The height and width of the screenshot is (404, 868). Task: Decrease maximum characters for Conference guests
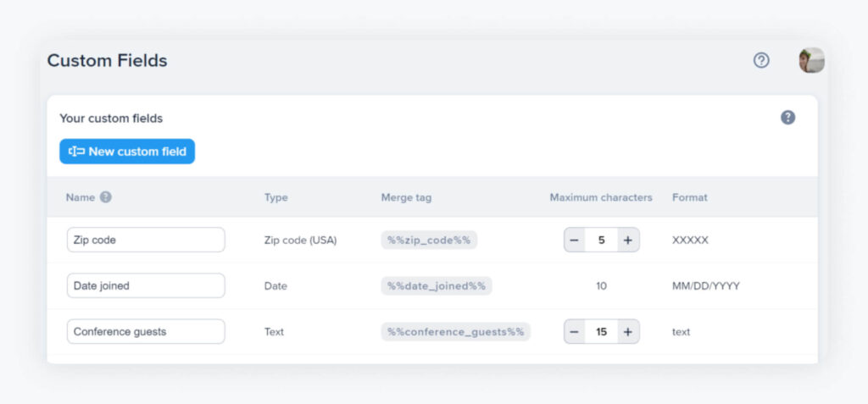[x=575, y=331]
